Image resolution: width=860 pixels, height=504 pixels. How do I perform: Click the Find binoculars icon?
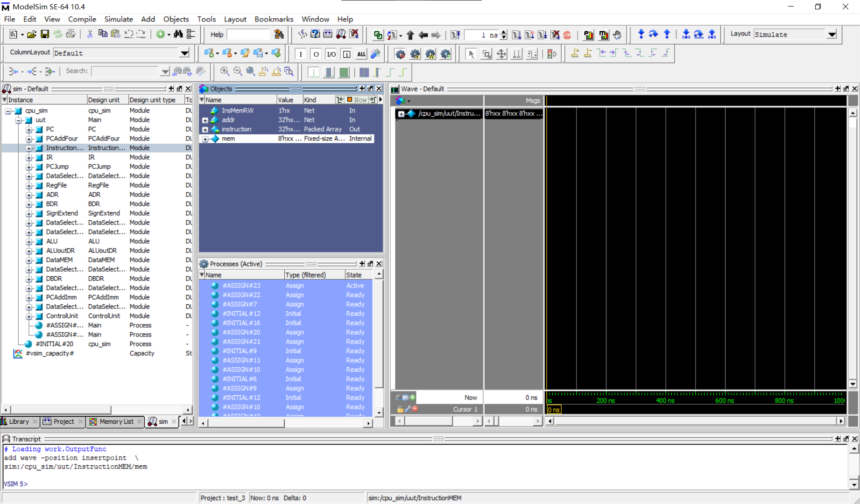pyautogui.click(x=178, y=34)
